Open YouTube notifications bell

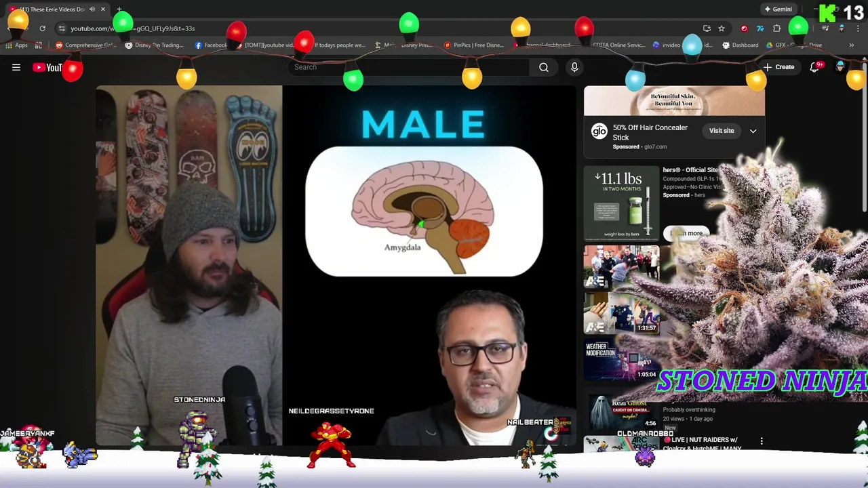click(814, 67)
